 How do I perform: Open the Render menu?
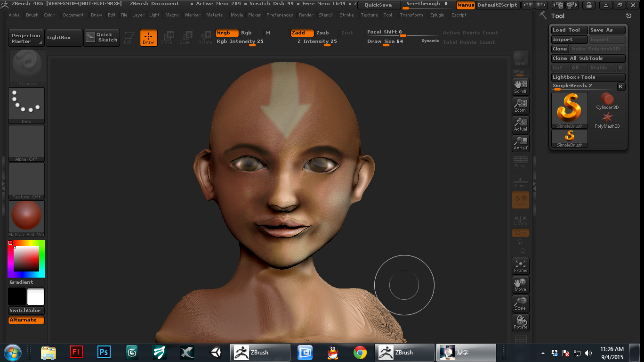[x=306, y=15]
